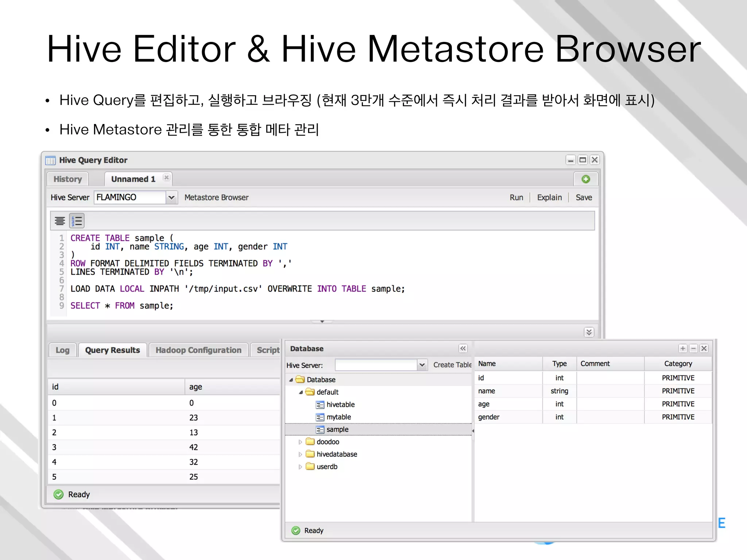Run the Hive query
The width and height of the screenshot is (747, 560).
[x=516, y=198]
